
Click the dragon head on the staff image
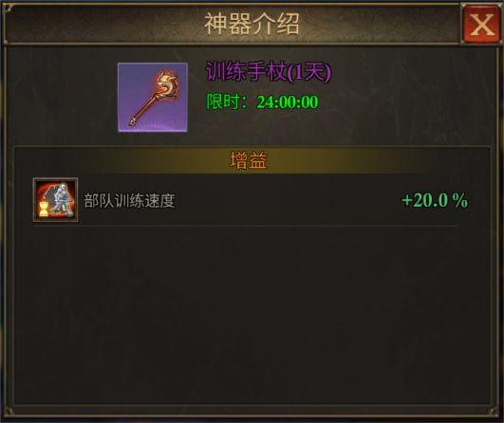[x=166, y=83]
